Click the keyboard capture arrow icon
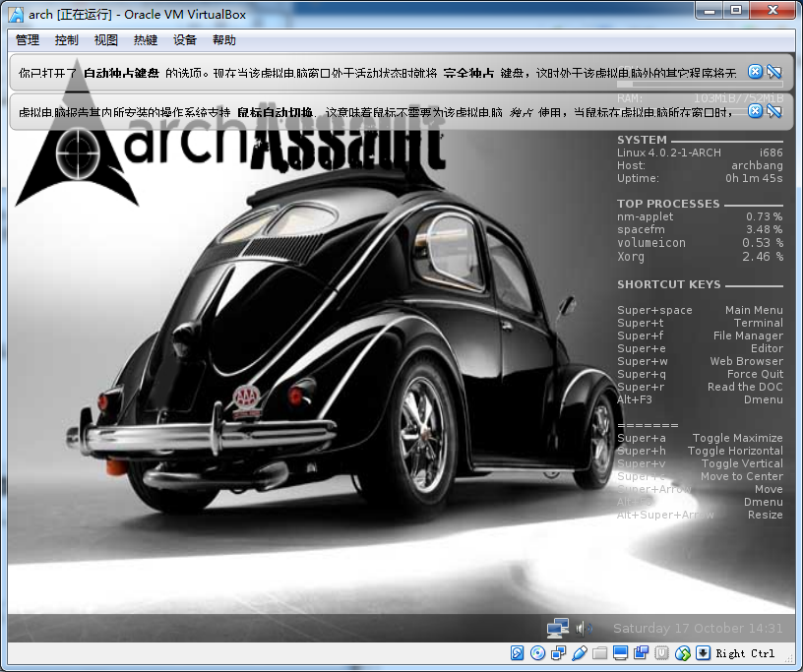 [x=704, y=653]
